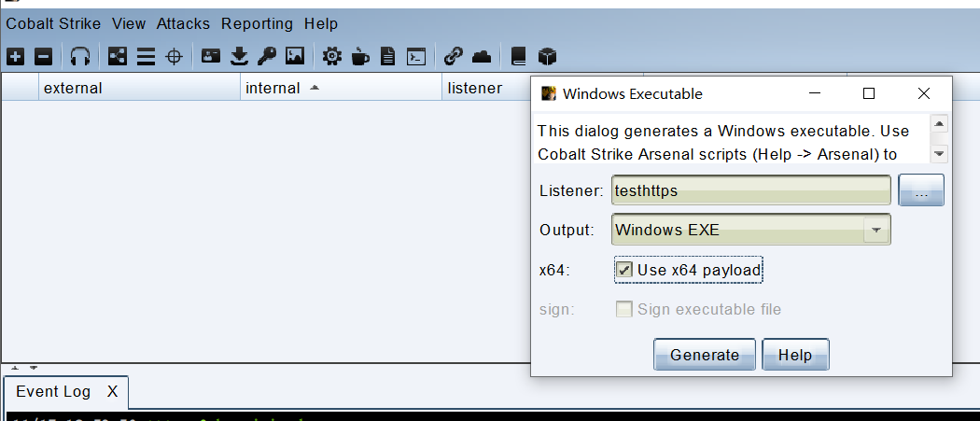This screenshot has height=421, width=980.
Task: Click the minus disconnect icon
Action: 43,57
